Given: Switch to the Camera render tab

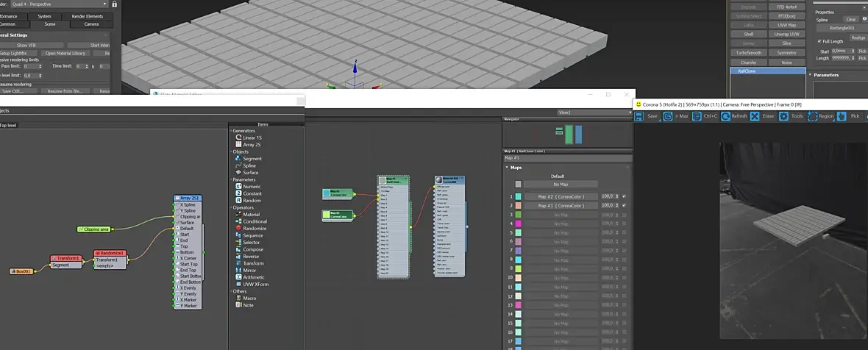Looking at the screenshot, I should pyautogui.click(x=92, y=24).
